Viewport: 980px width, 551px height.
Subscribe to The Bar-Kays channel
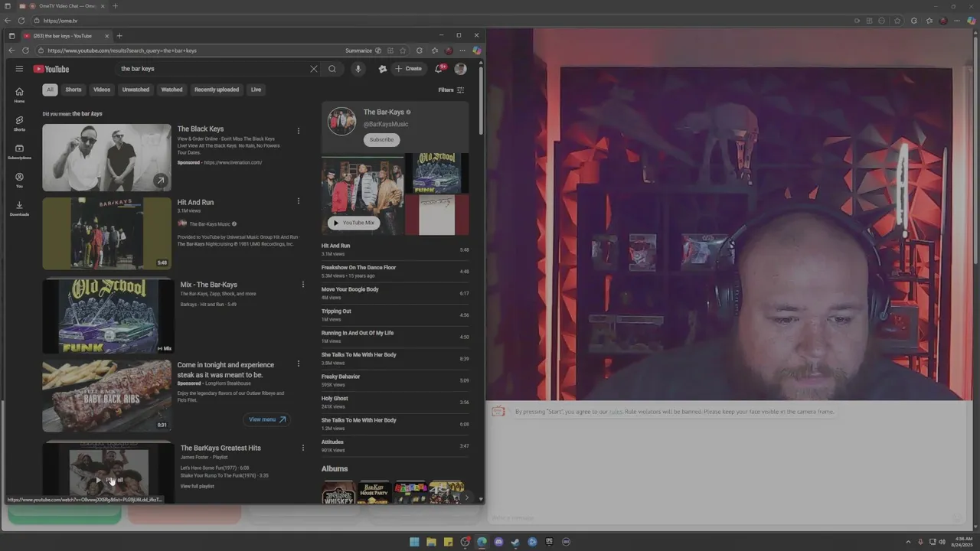point(381,139)
